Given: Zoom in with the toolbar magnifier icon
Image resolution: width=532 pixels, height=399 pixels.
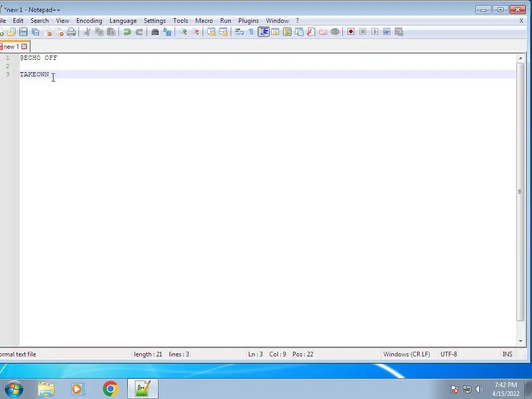Looking at the screenshot, I should coord(183,32).
